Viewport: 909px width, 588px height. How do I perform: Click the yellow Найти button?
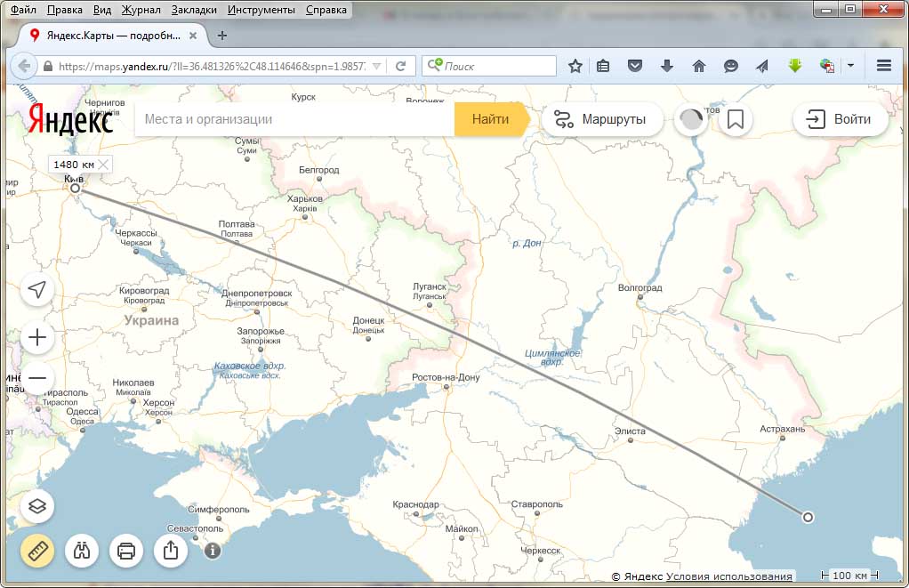pyautogui.click(x=490, y=119)
